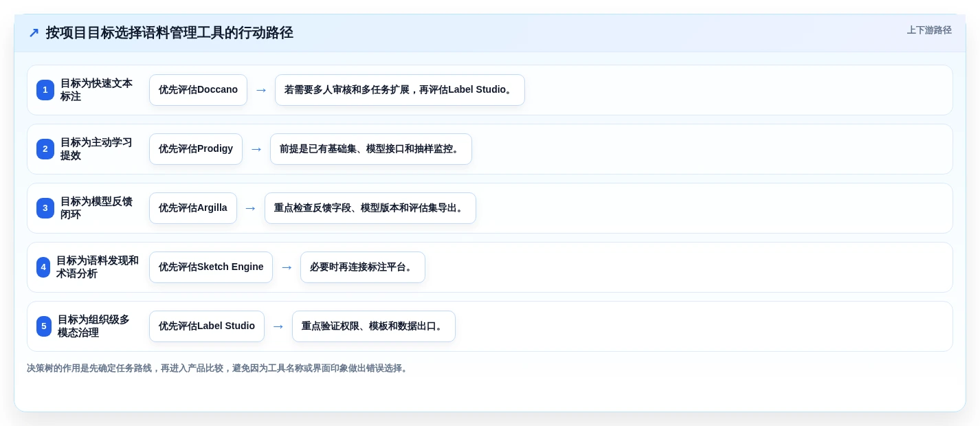Open the 优先评估Sketch Engine box

211,267
